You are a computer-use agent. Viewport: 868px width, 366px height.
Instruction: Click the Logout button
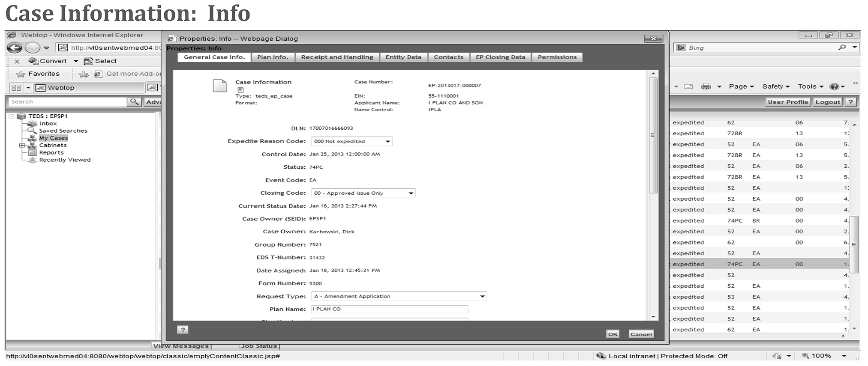pyautogui.click(x=828, y=102)
